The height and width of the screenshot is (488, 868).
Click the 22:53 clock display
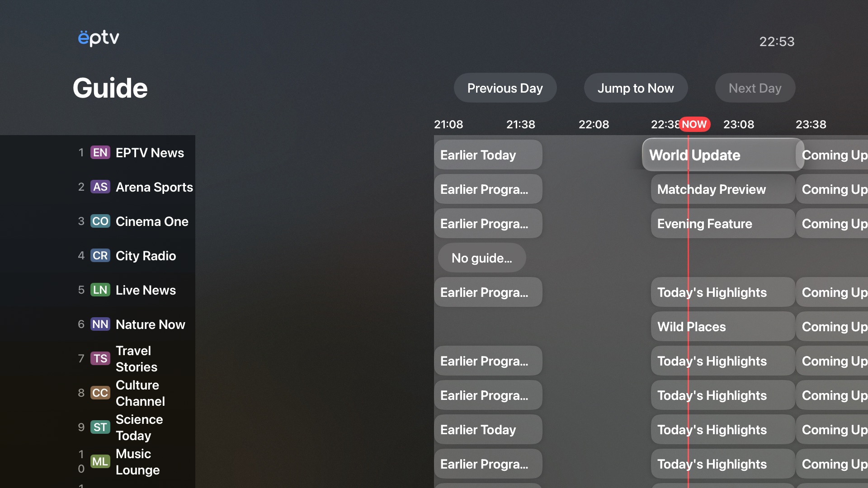[777, 42]
